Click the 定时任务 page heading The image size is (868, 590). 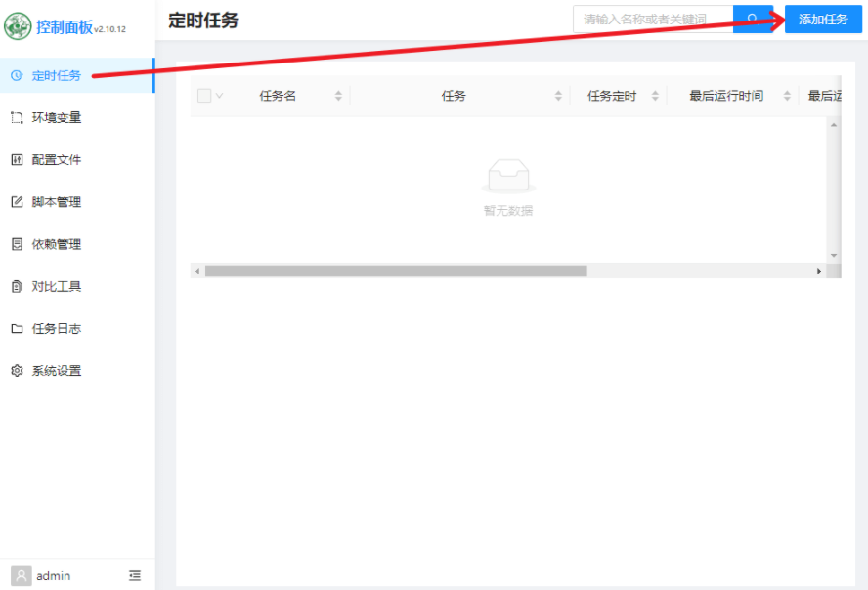point(203,21)
